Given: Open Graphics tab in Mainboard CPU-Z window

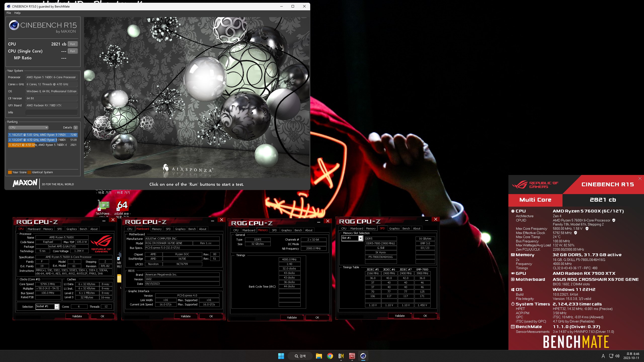Looking at the screenshot, I should click(180, 229).
